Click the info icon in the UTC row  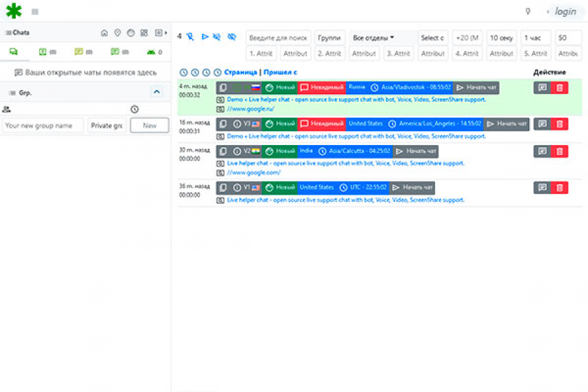point(237,188)
